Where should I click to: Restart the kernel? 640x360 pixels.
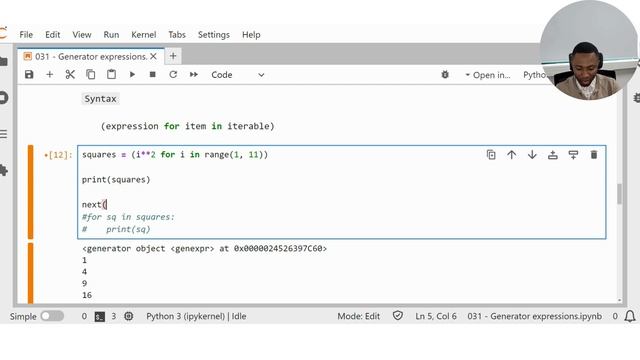(173, 75)
